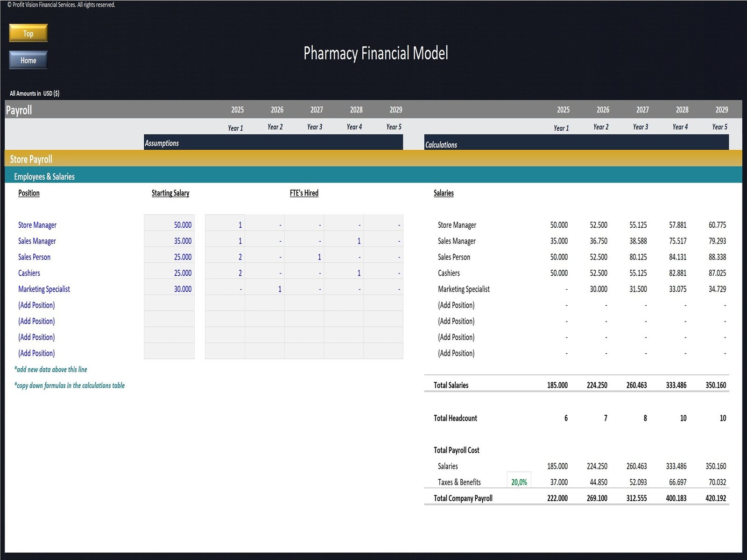Edit Marketing Specialist starting salary 30.000
This screenshot has height=560, width=747.
point(169,289)
